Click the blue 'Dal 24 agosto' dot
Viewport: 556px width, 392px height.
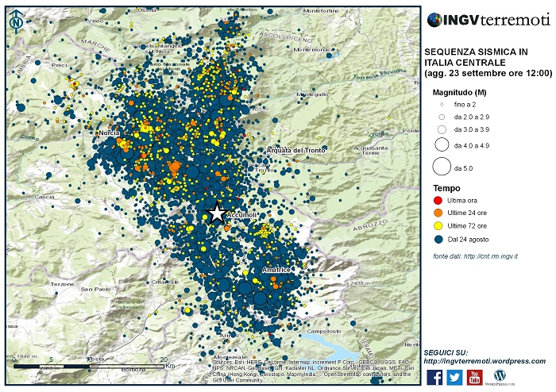coord(438,239)
